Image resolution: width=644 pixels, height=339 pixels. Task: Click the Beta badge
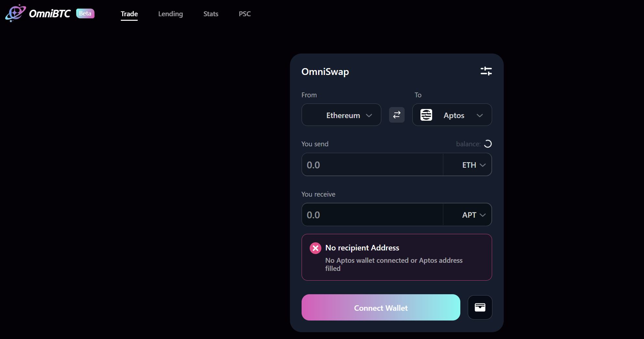coord(85,13)
